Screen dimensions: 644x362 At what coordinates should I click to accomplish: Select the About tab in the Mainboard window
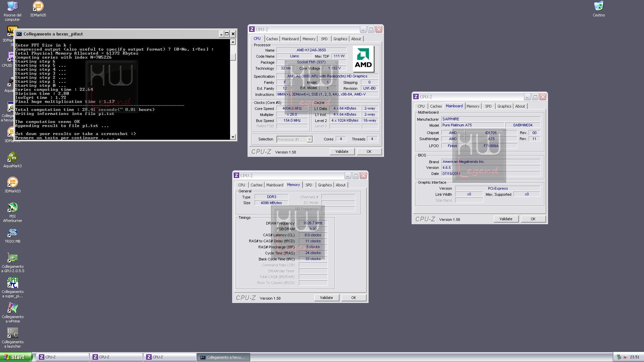click(520, 106)
